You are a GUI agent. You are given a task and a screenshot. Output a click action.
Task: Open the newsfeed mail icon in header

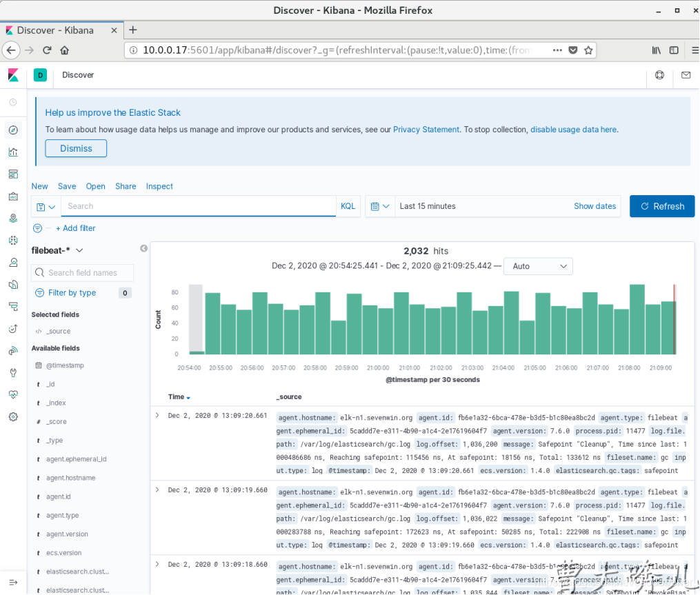point(686,75)
